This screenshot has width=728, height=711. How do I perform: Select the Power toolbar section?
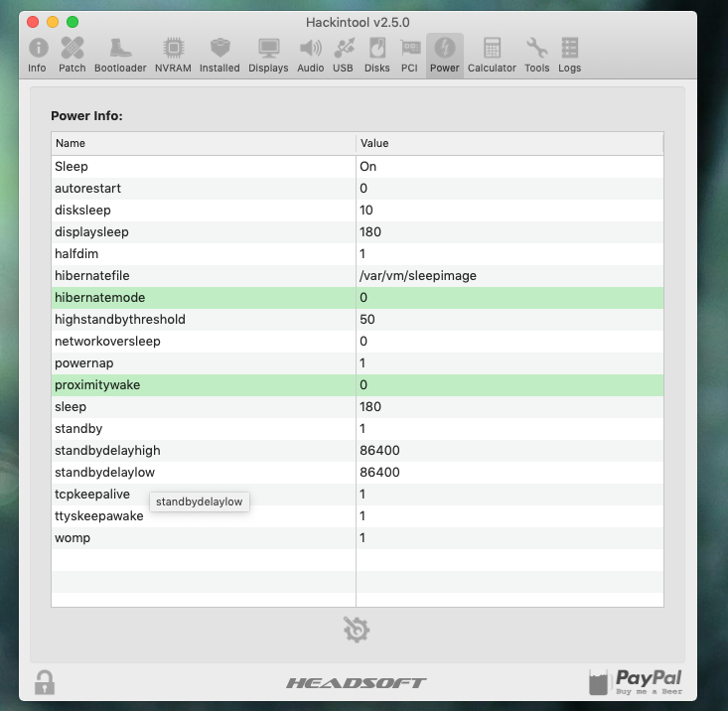(445, 56)
